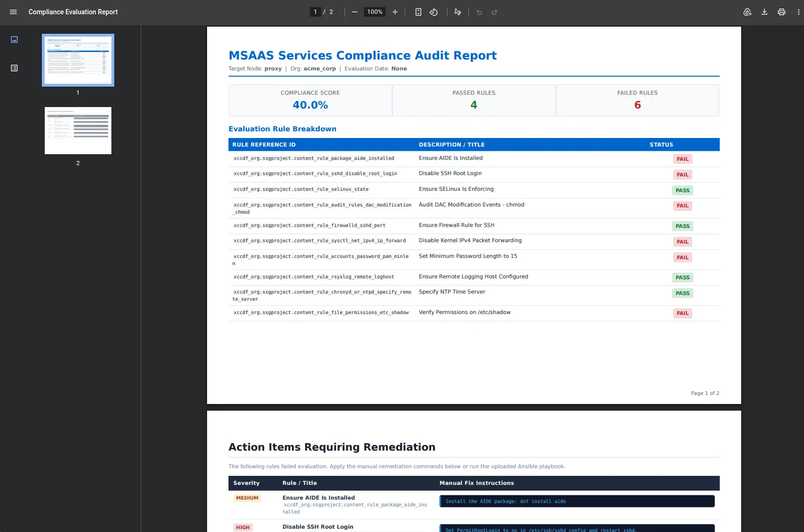
Task: Select the draw annotation tool
Action: click(x=458, y=12)
